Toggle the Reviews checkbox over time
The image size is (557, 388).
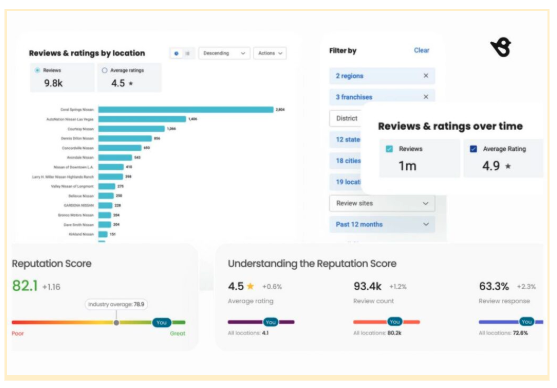coord(389,149)
